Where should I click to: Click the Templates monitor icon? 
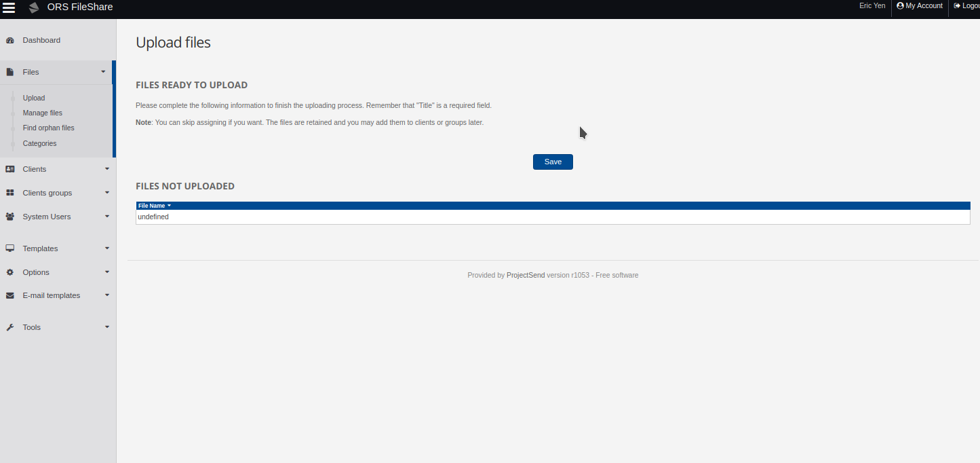pyautogui.click(x=9, y=248)
